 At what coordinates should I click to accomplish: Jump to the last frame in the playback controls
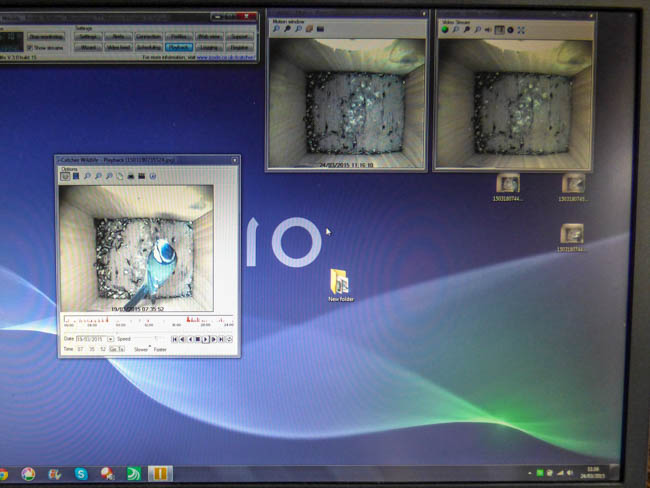coord(221,339)
